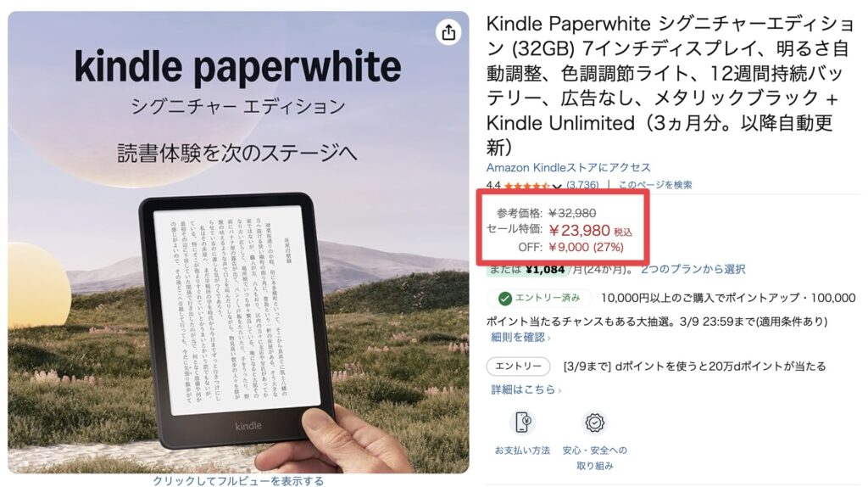Expand the rating dropdown chevron next to stars
This screenshot has height=487, width=868.
(557, 186)
